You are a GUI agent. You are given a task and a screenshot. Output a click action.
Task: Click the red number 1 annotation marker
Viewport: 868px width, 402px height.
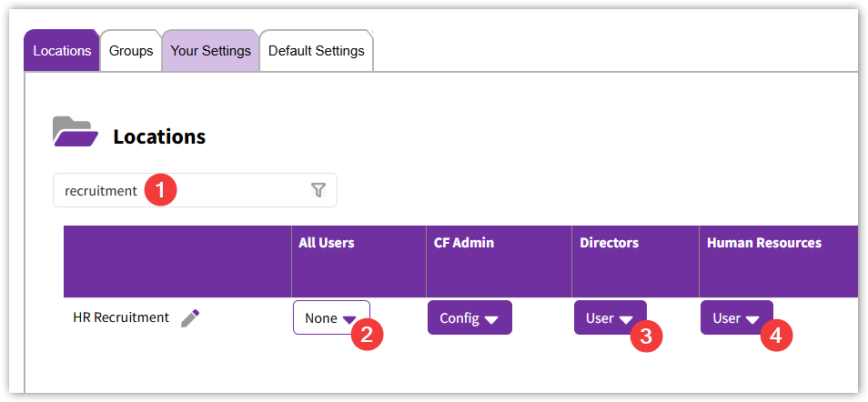point(160,190)
